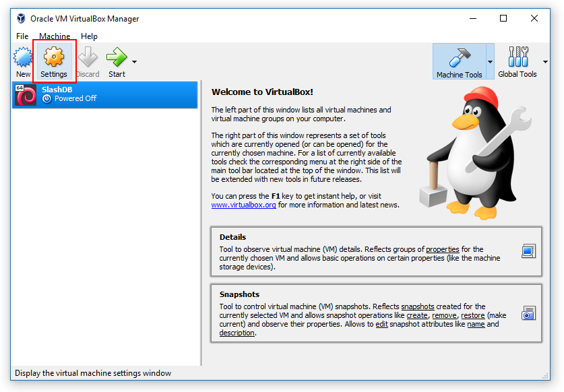Expand the Global Tools dropdown arrow

click(x=545, y=62)
